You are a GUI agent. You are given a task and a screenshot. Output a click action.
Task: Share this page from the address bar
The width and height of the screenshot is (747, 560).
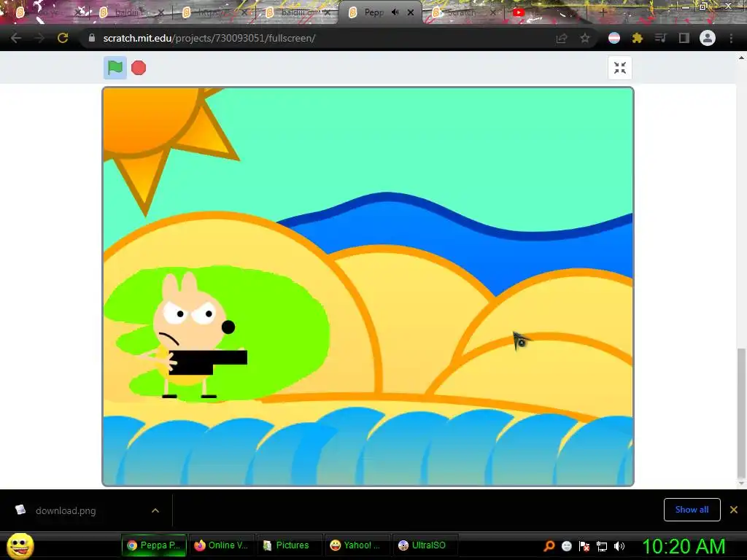[x=562, y=38]
